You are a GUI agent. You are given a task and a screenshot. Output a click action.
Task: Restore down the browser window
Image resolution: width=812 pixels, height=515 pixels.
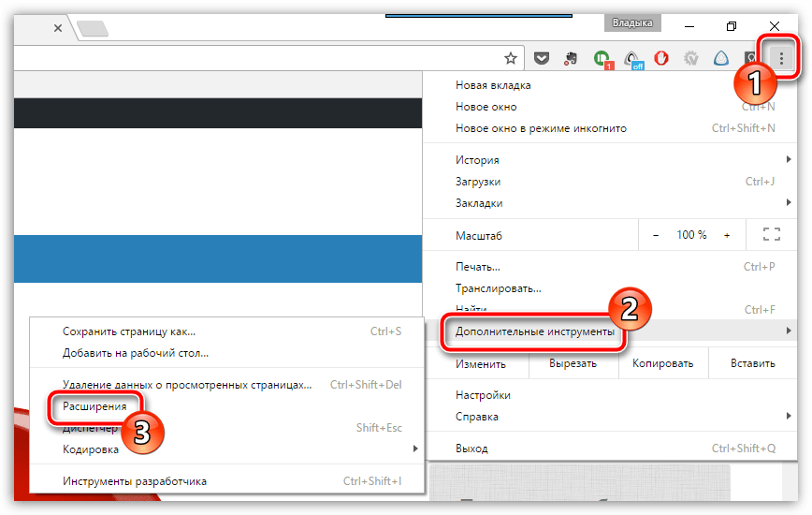point(732,26)
